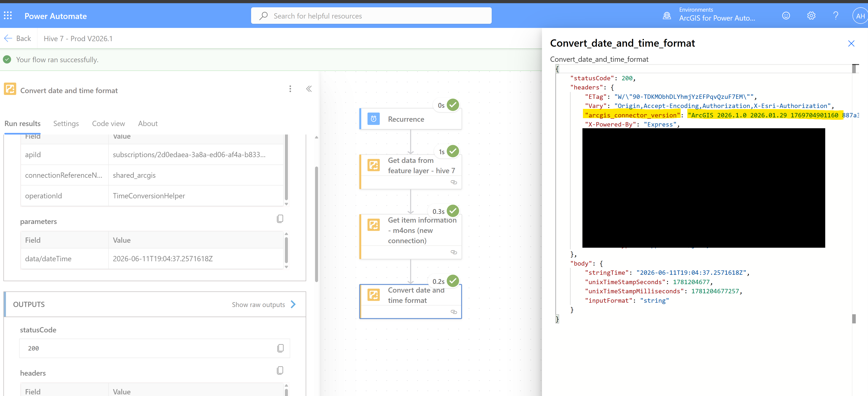868x396 pixels.
Task: Select the Get data from feature layer card
Action: [x=410, y=172]
